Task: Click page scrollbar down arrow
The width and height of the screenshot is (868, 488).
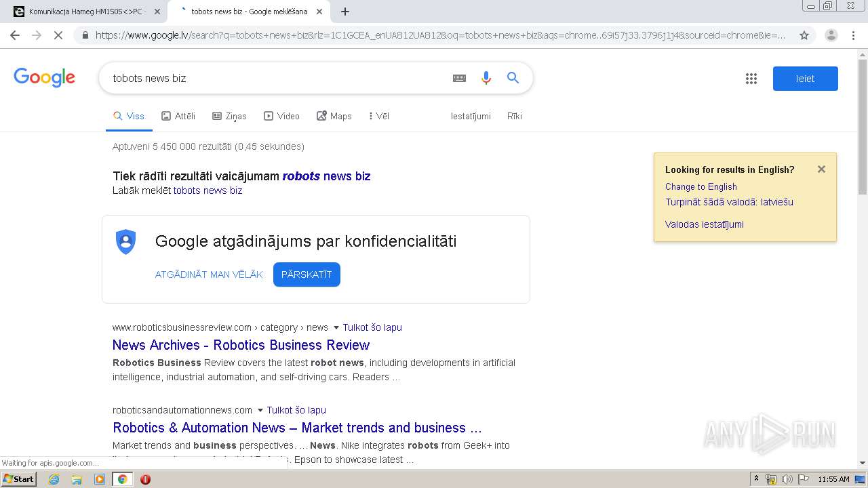Action: [863, 463]
